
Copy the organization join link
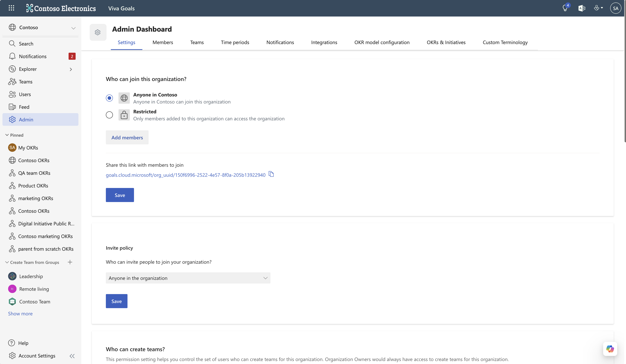pos(271,174)
